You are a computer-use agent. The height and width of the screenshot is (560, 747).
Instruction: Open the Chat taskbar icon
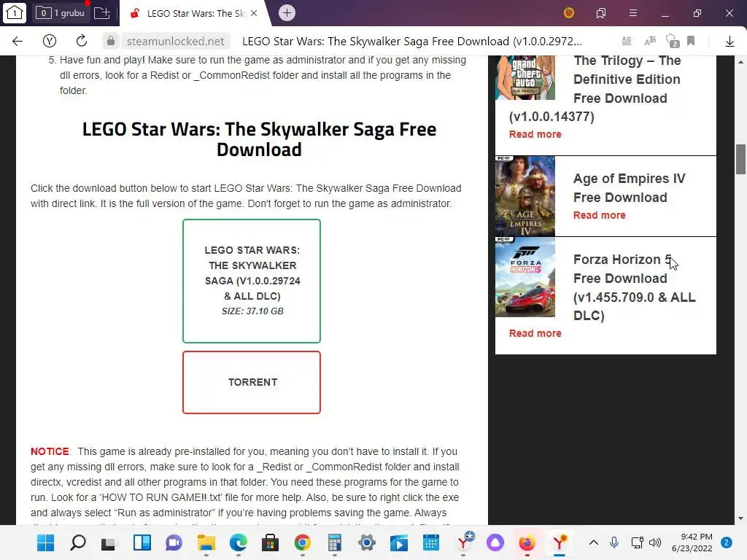click(174, 542)
